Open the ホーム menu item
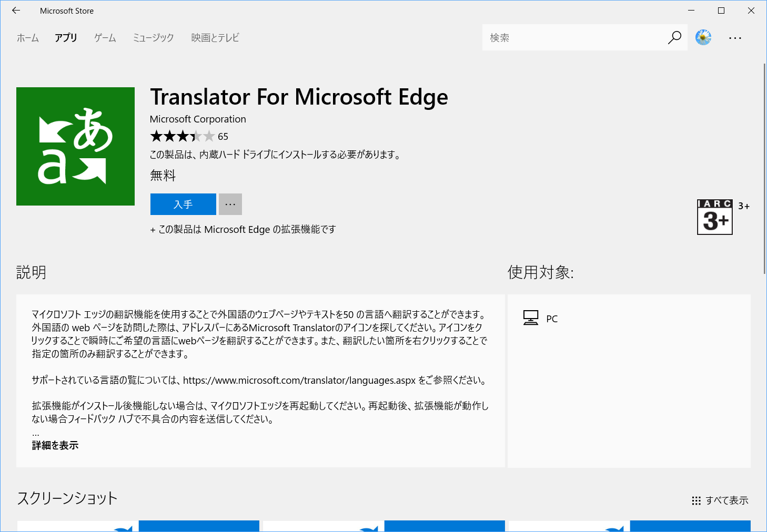767x532 pixels. [27, 37]
